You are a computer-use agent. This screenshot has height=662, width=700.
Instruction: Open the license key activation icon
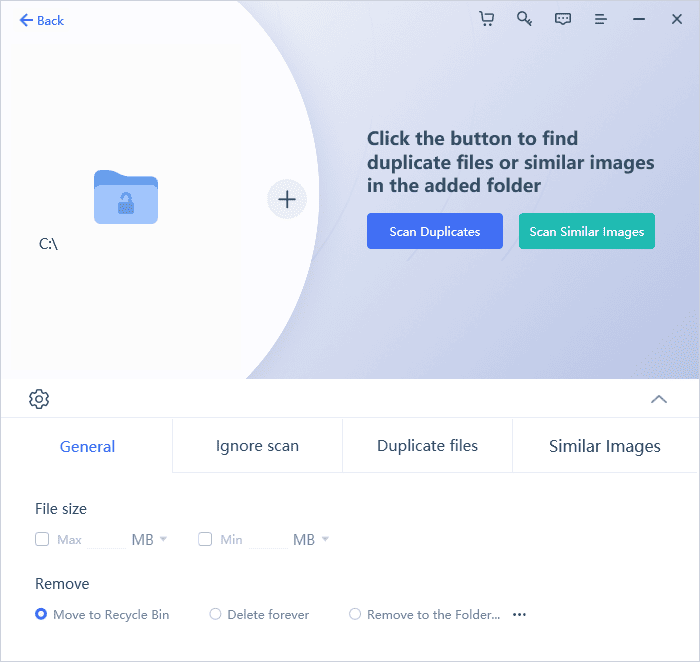tap(524, 19)
